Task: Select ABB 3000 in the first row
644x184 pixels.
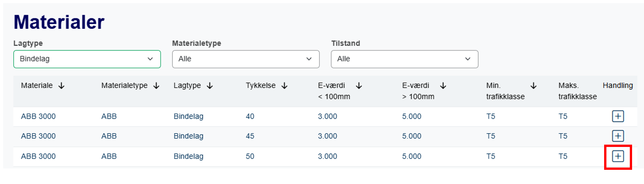Action: [38, 117]
